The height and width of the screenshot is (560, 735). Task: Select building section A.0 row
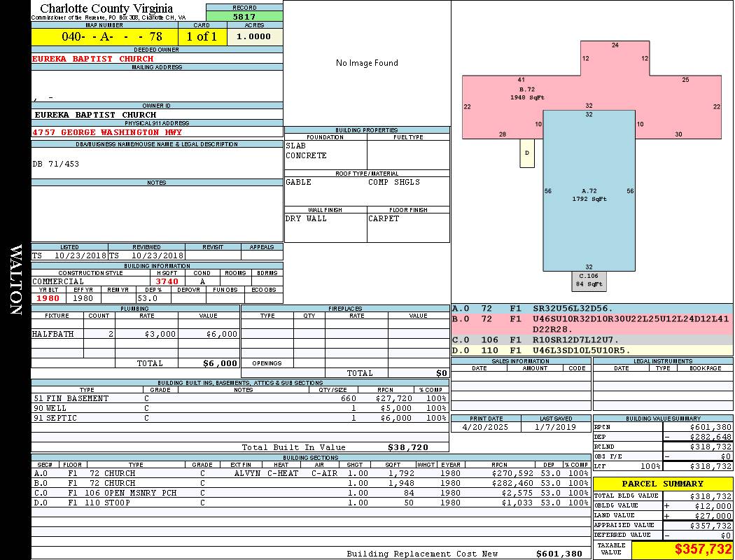tap(311, 473)
